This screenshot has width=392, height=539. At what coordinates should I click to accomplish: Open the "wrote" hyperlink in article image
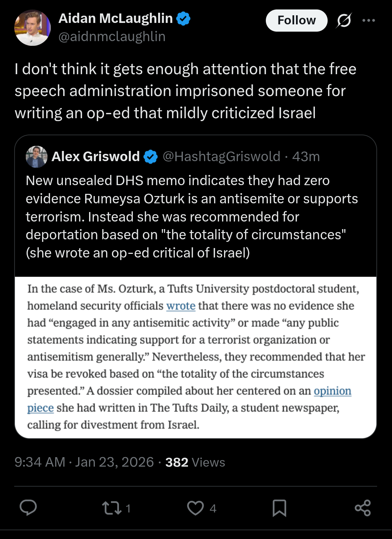coord(181,306)
